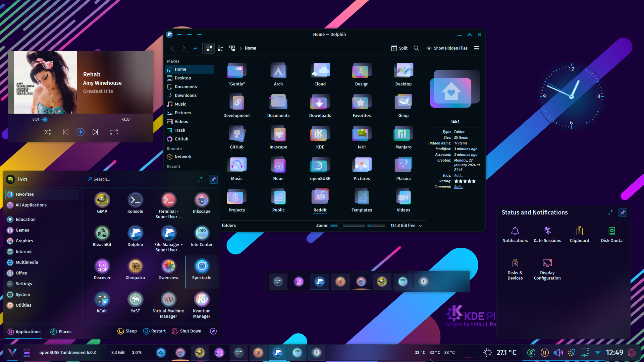The width and height of the screenshot is (644, 362).
Task: Launch GIMP from the application launcher
Action: tap(102, 203)
